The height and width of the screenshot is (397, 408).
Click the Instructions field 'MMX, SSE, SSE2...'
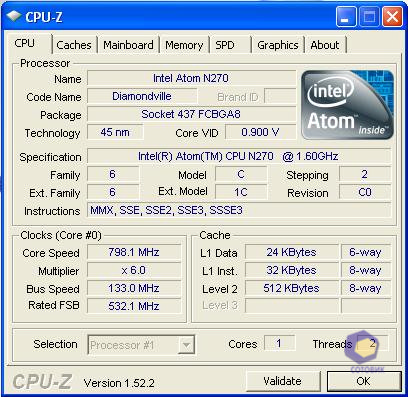tap(239, 210)
